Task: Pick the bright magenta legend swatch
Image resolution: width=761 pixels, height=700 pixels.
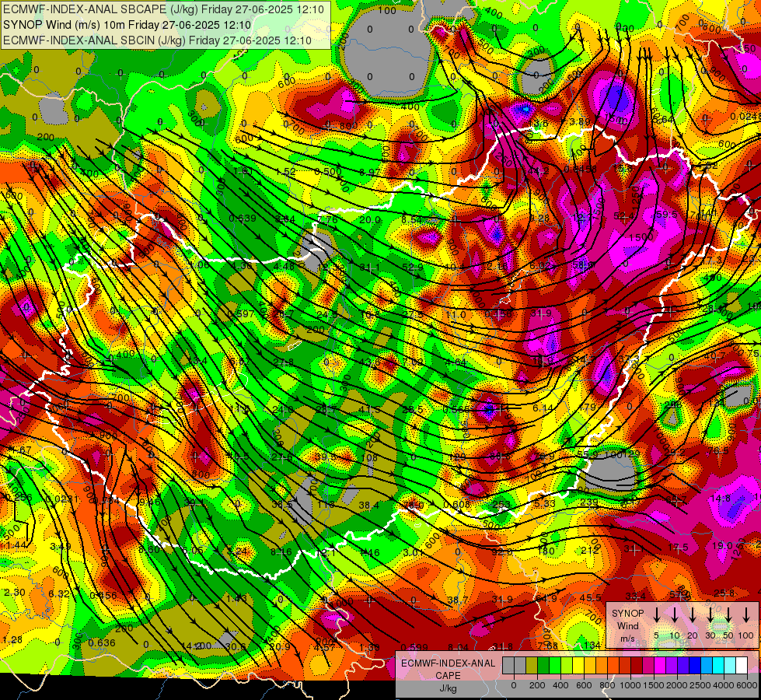Action: point(660,665)
